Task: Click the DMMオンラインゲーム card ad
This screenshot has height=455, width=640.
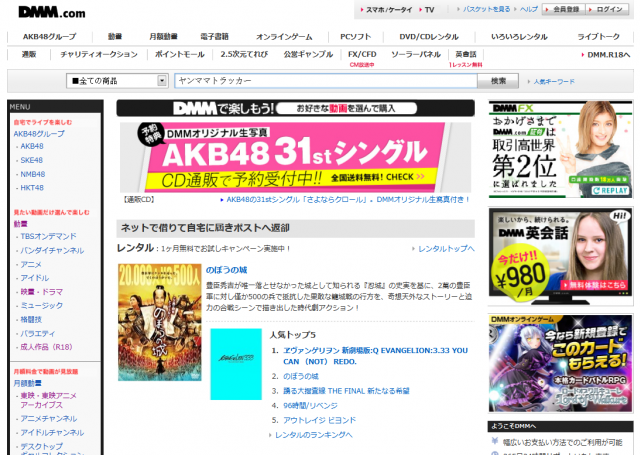Action: (561, 363)
